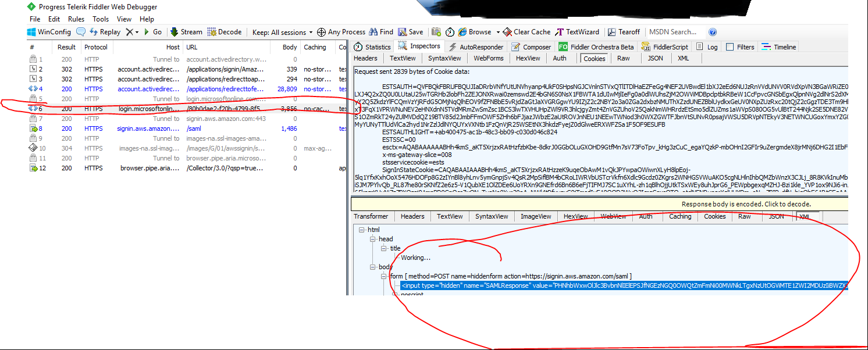Expand the Remove X dropdown arrow

point(137,32)
